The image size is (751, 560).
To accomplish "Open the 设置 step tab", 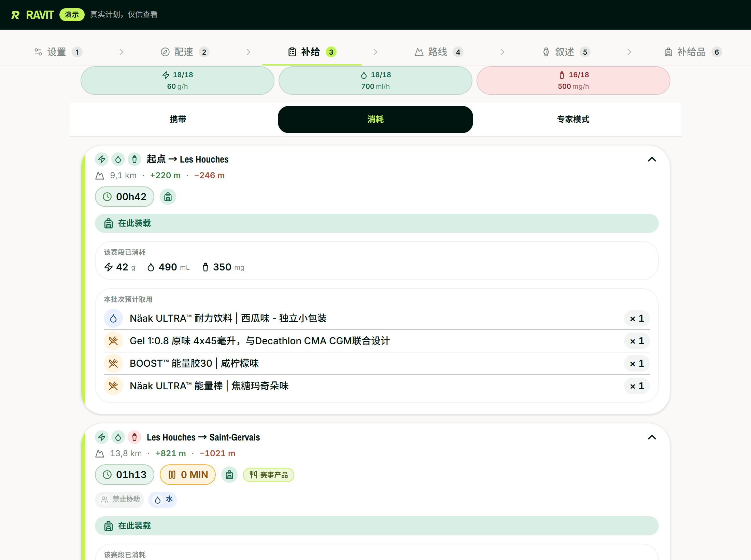I will [58, 52].
